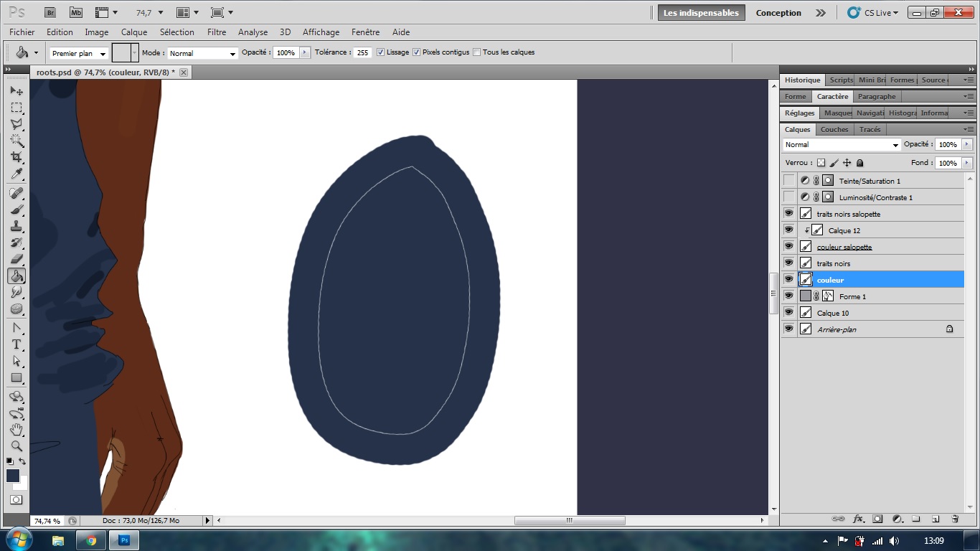
Task: Select the Crop tool
Action: pos(17,157)
